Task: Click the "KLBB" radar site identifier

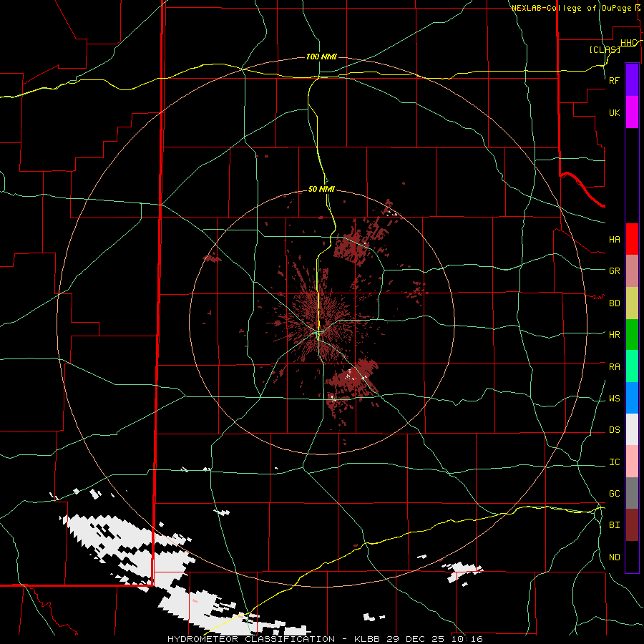Action: (368, 639)
